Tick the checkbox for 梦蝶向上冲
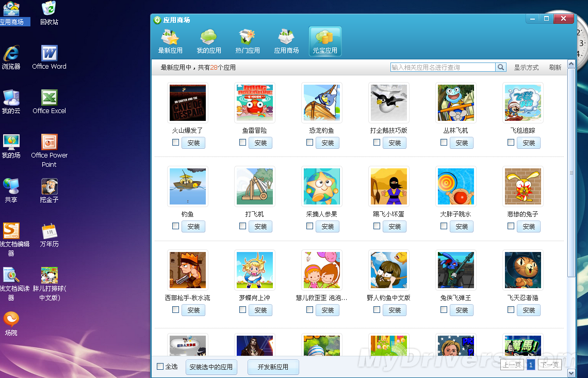The width and height of the screenshot is (588, 378). [242, 310]
